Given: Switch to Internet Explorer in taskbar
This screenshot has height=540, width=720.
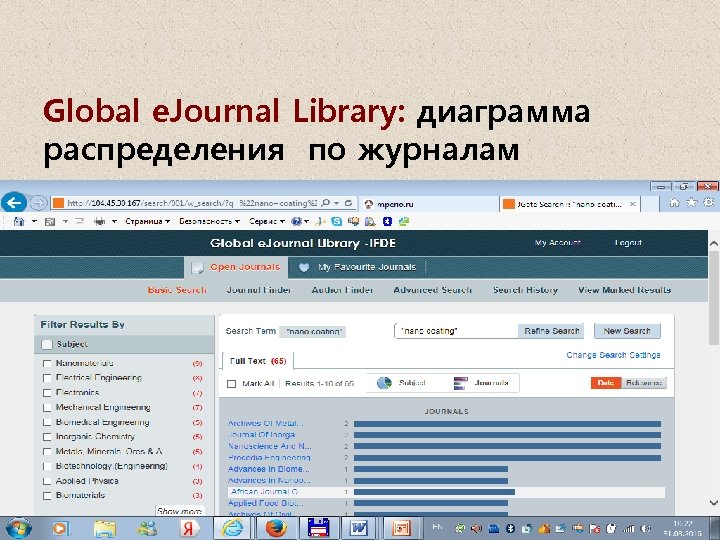Looking at the screenshot, I should click(232, 529).
